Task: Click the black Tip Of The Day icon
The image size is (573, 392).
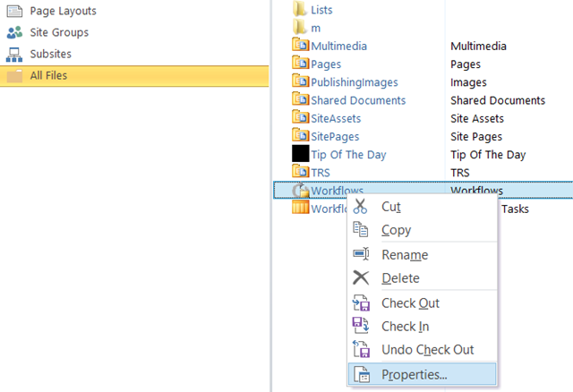Action: point(301,153)
